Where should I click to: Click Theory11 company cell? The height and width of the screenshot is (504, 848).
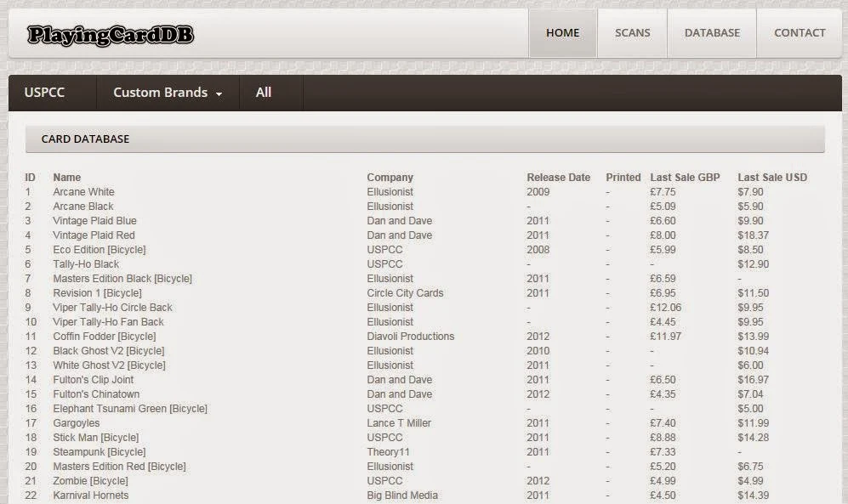coord(389,452)
